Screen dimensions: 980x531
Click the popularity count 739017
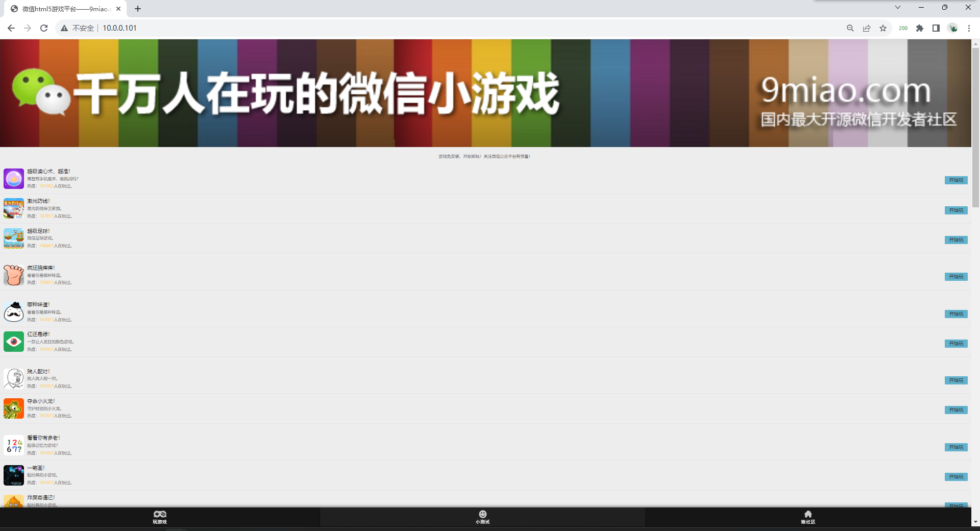coord(46,283)
